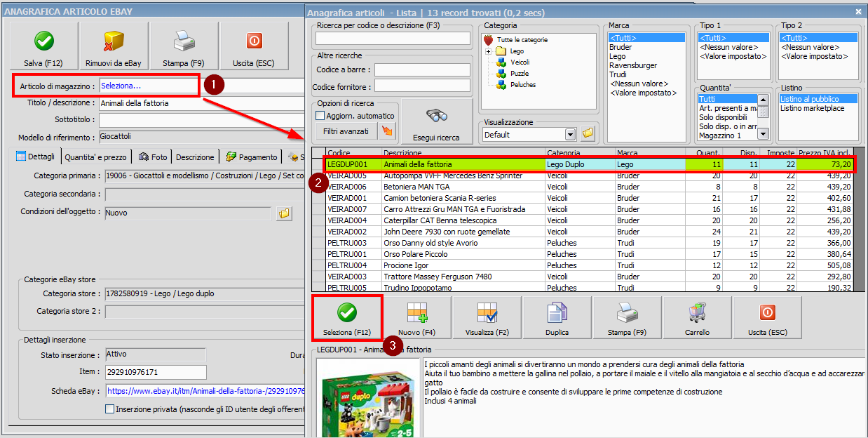Image resolution: width=868 pixels, height=438 pixels.
Task: Select the Veicoli category
Action: tap(520, 62)
